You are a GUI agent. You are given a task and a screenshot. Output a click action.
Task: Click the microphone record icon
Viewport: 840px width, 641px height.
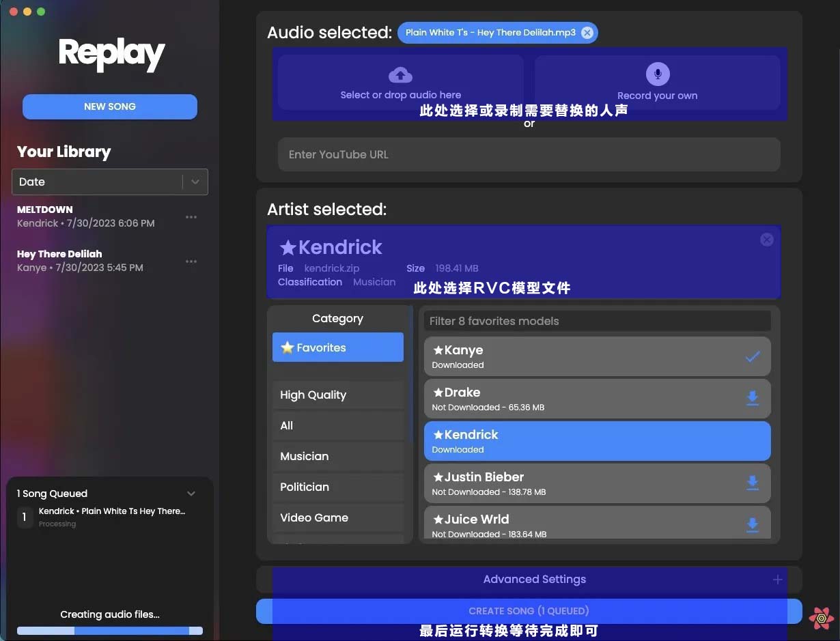[x=658, y=74]
